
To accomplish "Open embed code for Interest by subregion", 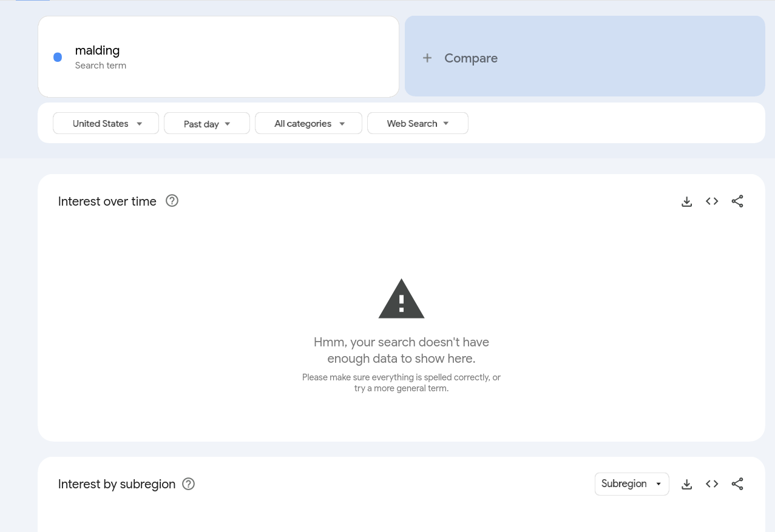I will [x=712, y=484].
